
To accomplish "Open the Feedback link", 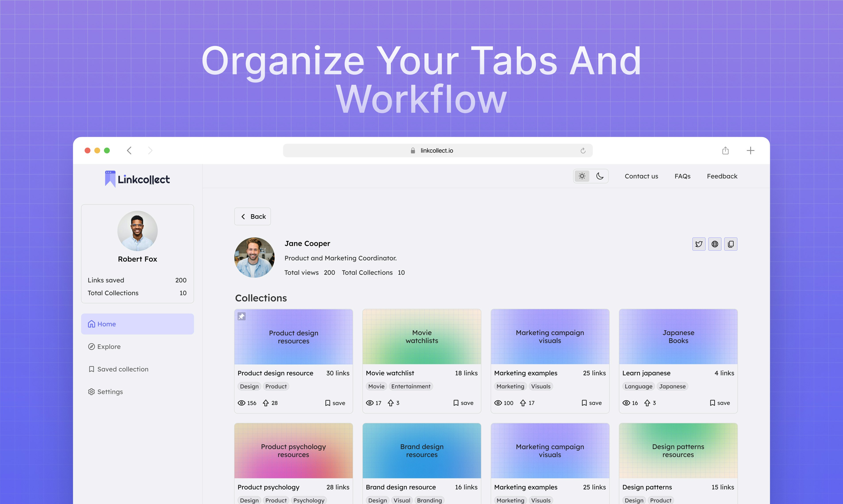I will click(x=722, y=176).
